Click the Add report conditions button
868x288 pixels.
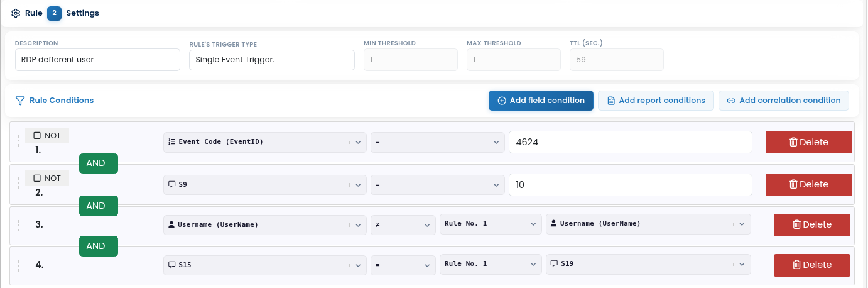click(656, 101)
